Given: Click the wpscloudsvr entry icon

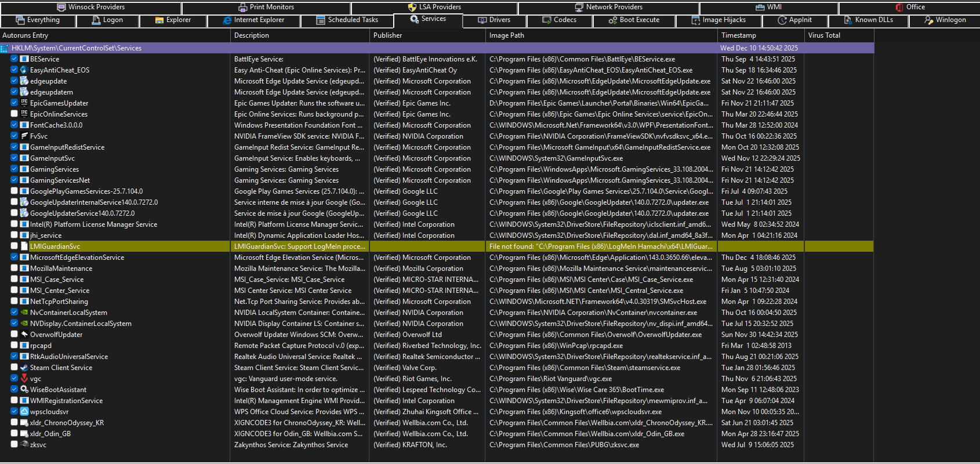Looking at the screenshot, I should [24, 412].
